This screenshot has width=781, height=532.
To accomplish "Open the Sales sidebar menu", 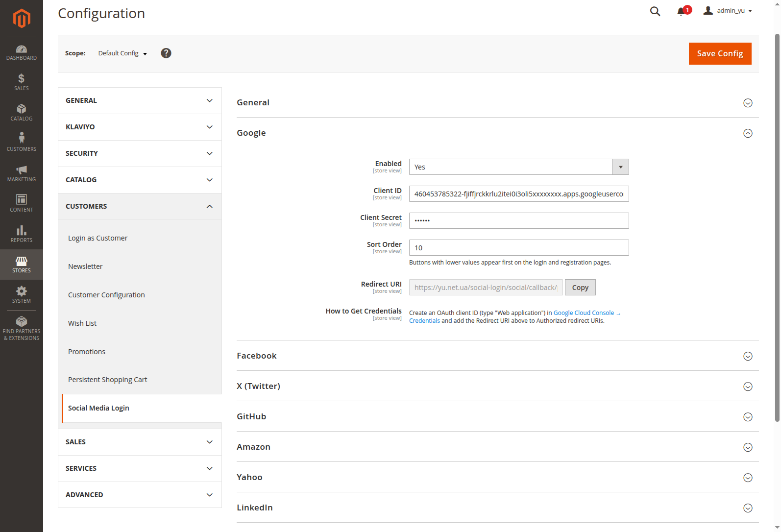I will pos(22,82).
